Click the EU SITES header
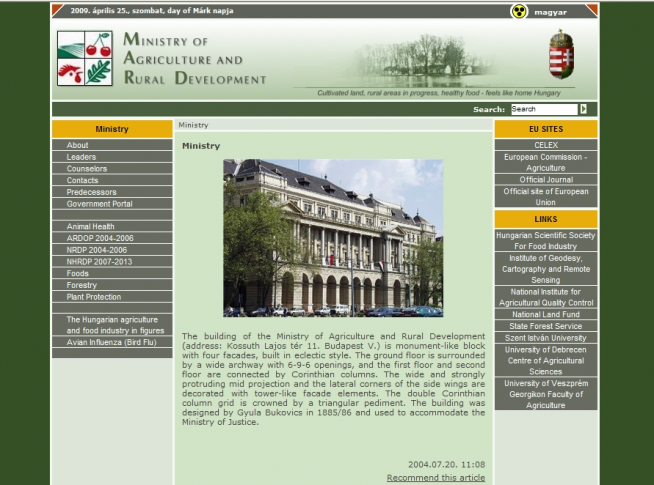Screen dimensions: 654x485 pyautogui.click(x=546, y=129)
